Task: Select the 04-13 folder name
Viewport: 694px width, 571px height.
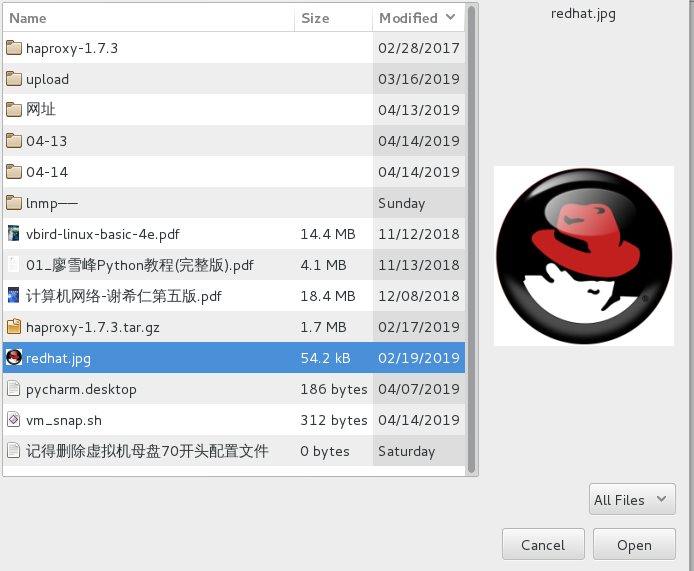Action: click(46, 141)
